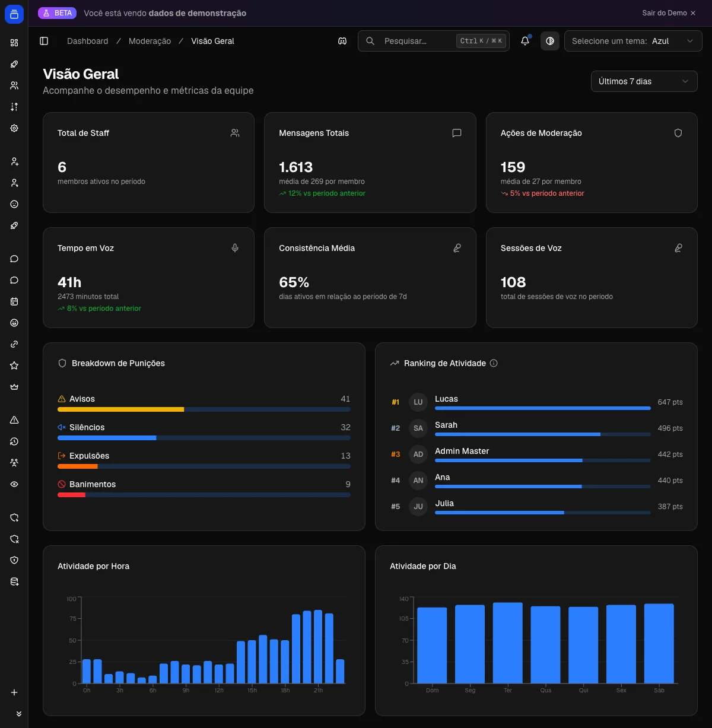Click the Visão Geral breadcrumb item
712x728 pixels.
(212, 41)
